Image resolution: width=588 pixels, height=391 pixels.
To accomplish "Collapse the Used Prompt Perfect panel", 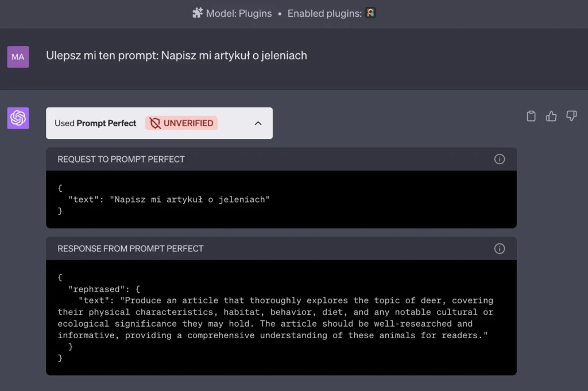I will click(260, 123).
